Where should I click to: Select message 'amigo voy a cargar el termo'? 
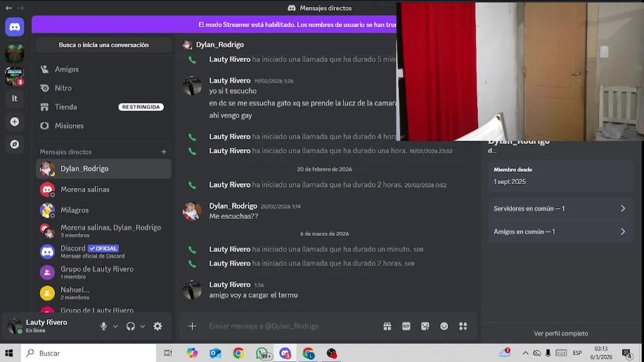tap(254, 295)
